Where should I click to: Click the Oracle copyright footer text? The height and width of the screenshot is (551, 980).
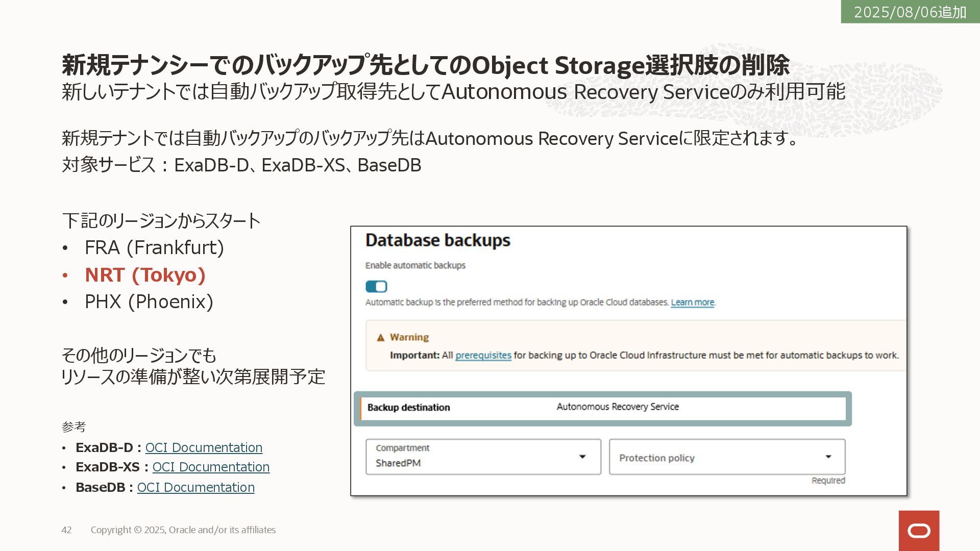(183, 530)
